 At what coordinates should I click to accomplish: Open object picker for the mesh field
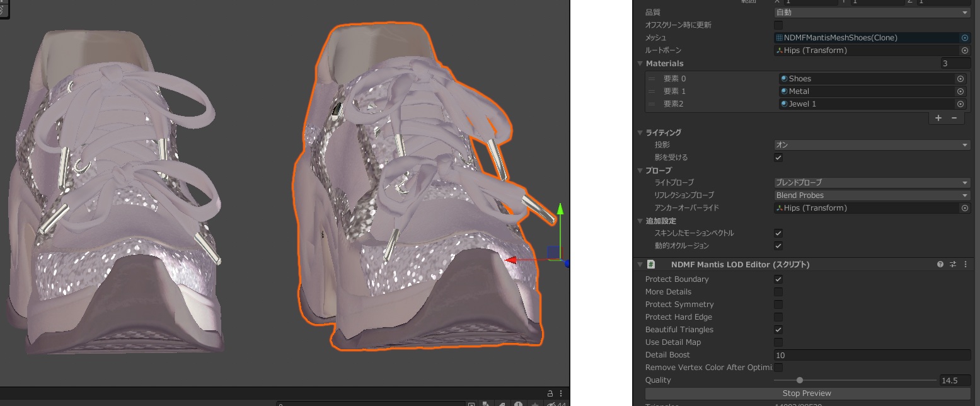(x=965, y=38)
